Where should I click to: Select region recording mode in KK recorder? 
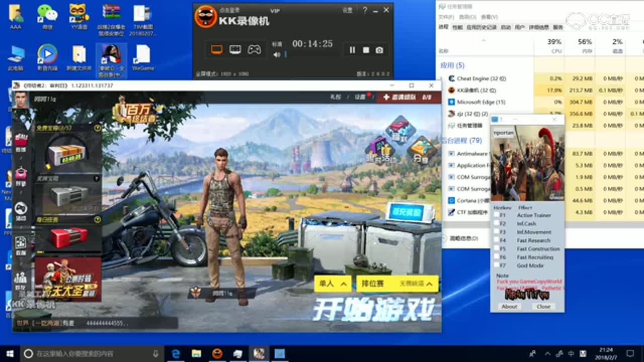click(x=235, y=49)
